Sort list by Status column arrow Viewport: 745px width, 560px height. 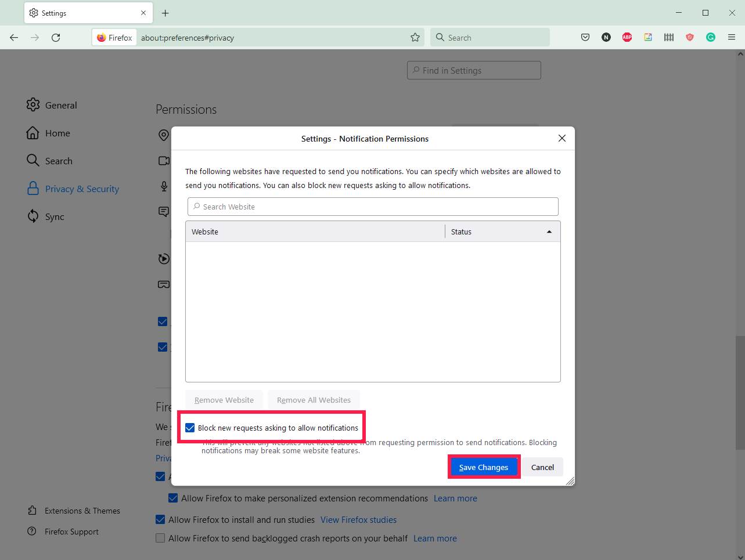[549, 232]
